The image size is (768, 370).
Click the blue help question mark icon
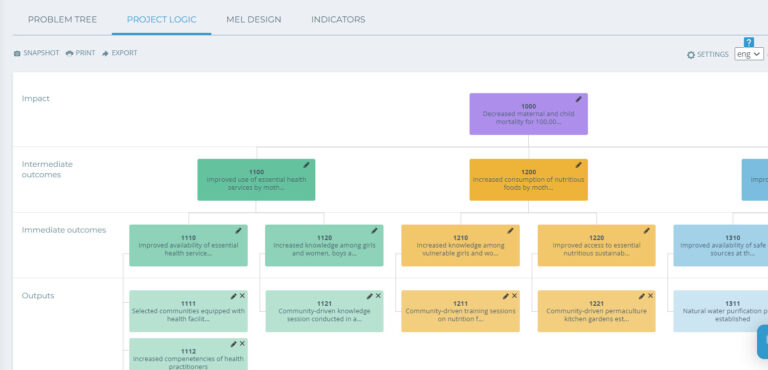pos(748,42)
